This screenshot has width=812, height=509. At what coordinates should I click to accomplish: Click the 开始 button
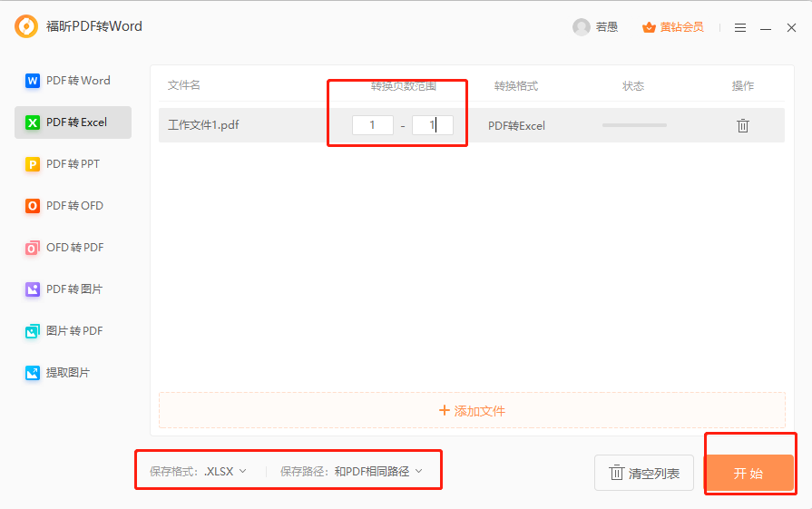click(x=748, y=474)
